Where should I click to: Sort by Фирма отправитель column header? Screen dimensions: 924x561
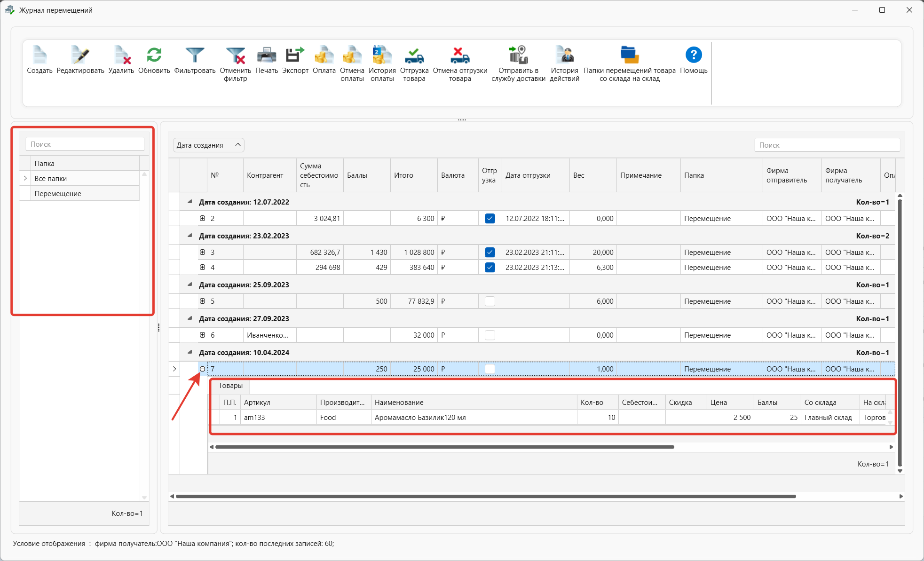(x=792, y=175)
